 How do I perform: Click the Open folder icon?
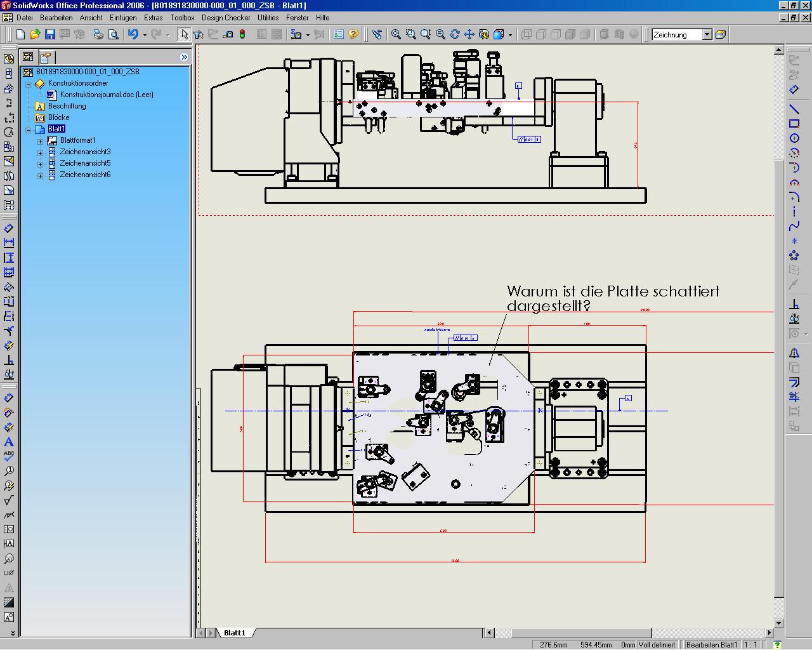35,34
